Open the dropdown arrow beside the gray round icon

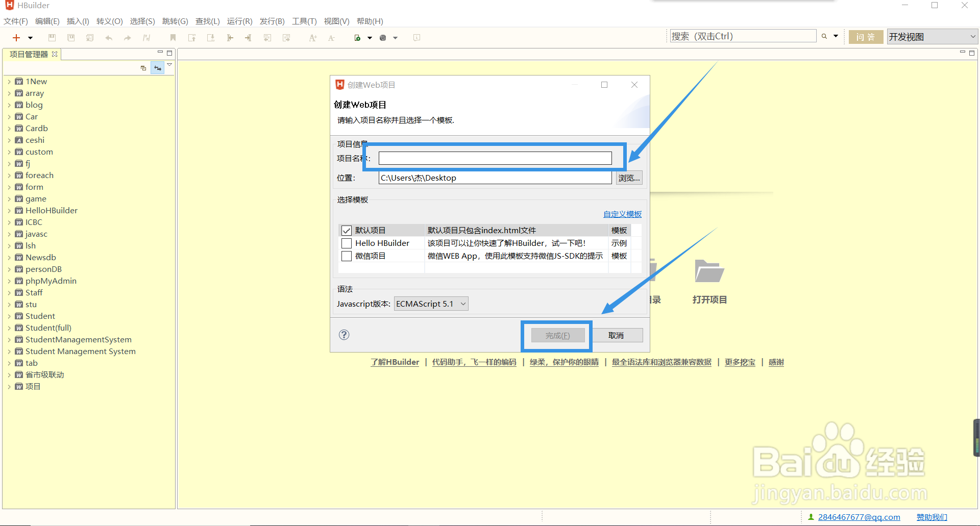click(395, 38)
